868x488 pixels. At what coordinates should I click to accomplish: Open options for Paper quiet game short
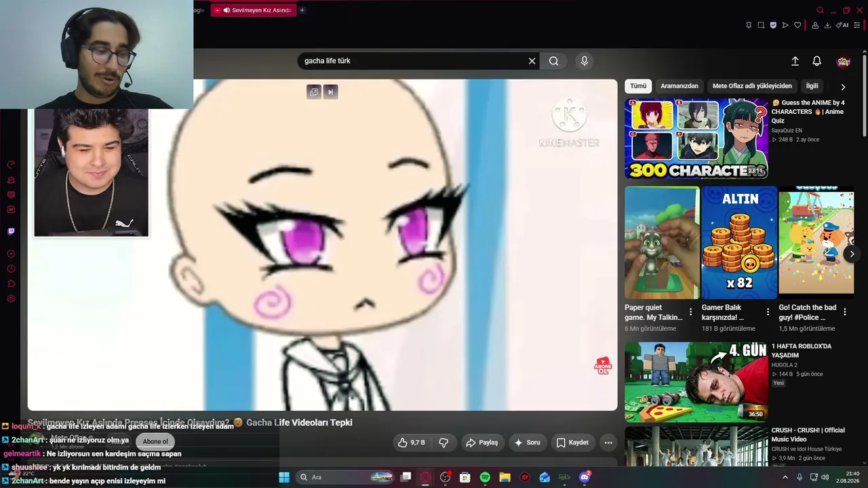(x=690, y=312)
